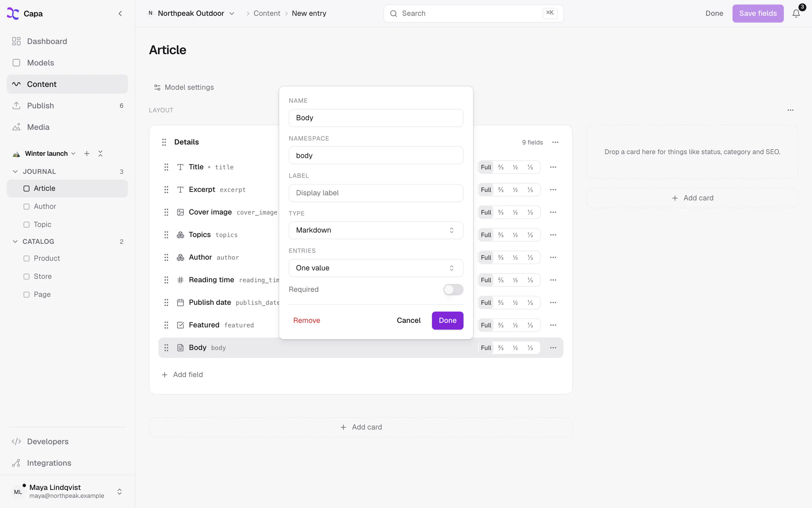Click the purple Done button in the popup
The width and height of the screenshot is (812, 508).
pos(447,321)
